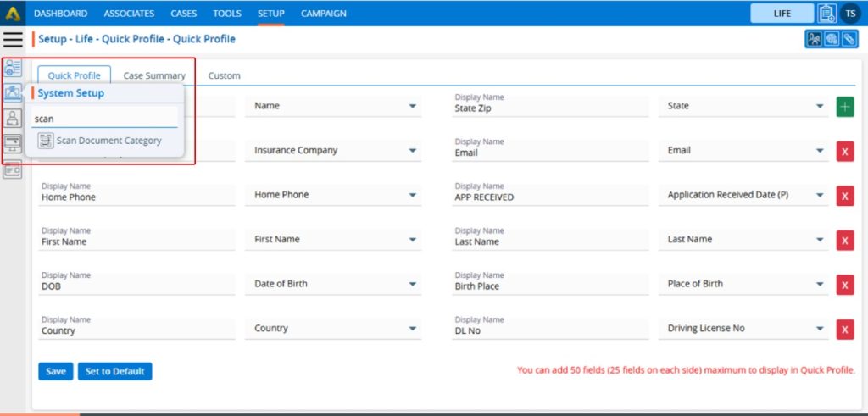
Task: Switch to the Case Summary tab
Action: coord(154,75)
